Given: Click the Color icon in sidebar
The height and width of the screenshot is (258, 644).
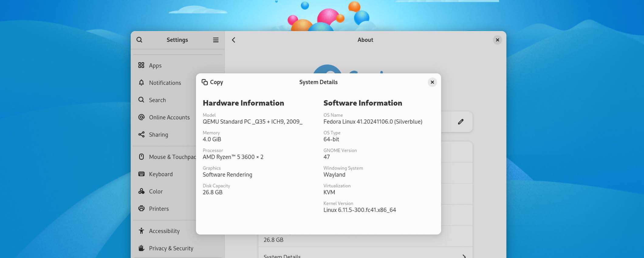Looking at the screenshot, I should pos(141,191).
